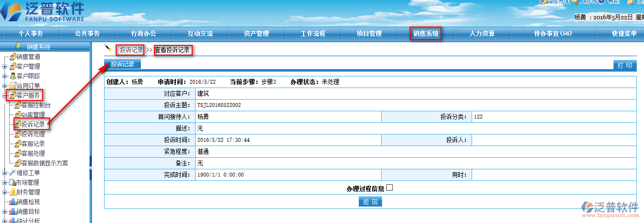Expand the 客户管理 tree node
The height and width of the screenshot is (223, 644).
(4, 66)
